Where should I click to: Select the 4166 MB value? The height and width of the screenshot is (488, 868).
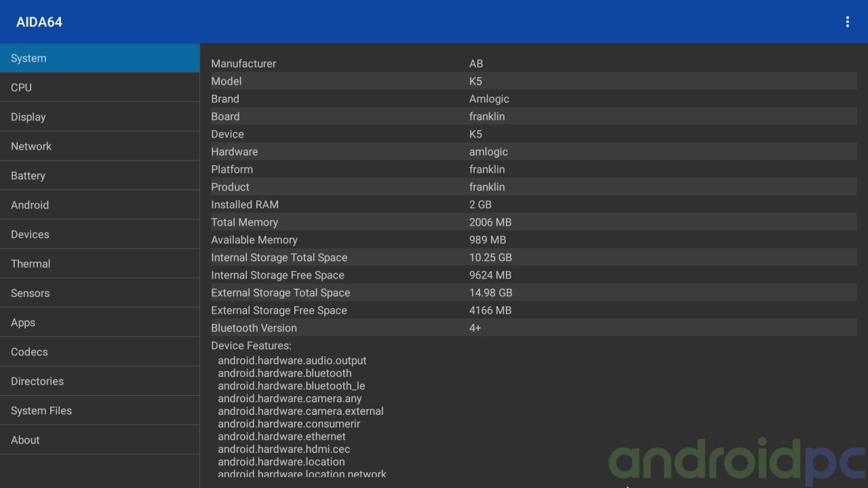[490, 310]
